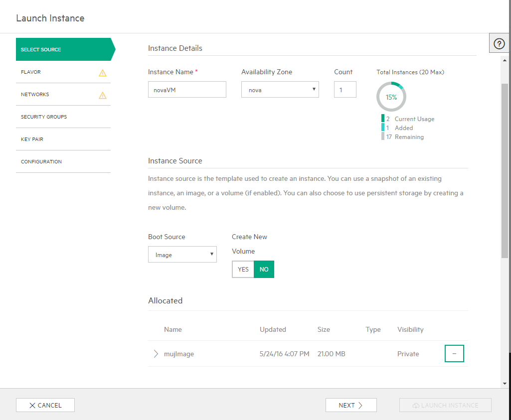The image size is (511, 420).
Task: Click the scrollbar up arrow
Action: [x=505, y=60]
